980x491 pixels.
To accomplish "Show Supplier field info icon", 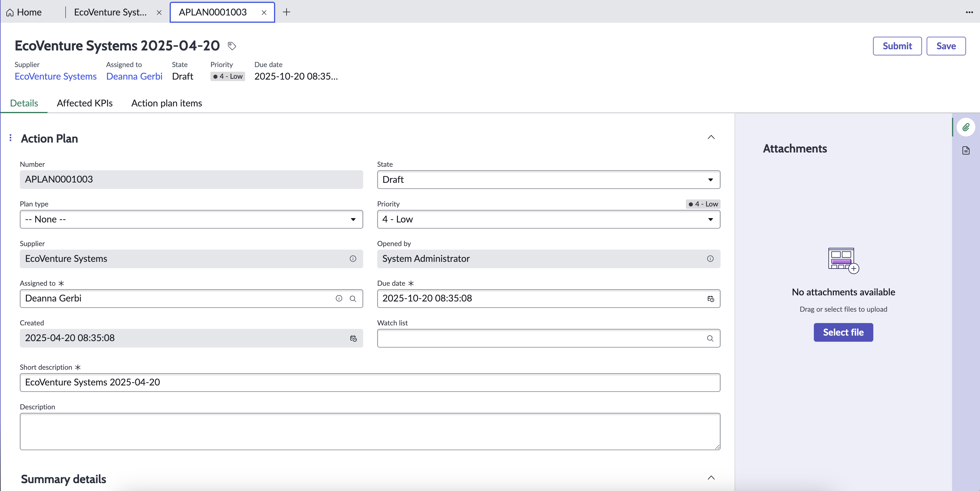I will click(x=353, y=259).
